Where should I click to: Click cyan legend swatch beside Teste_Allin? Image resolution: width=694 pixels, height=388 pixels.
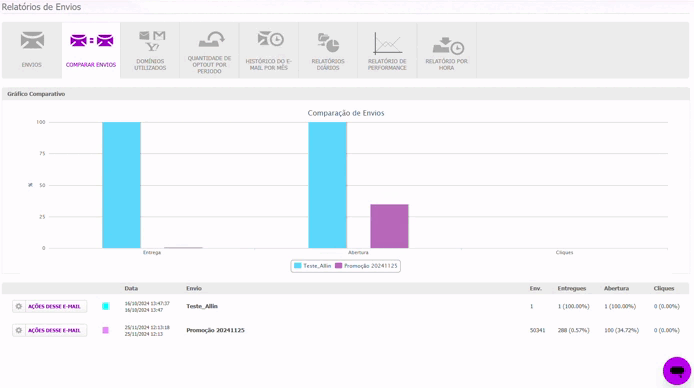[297, 266]
